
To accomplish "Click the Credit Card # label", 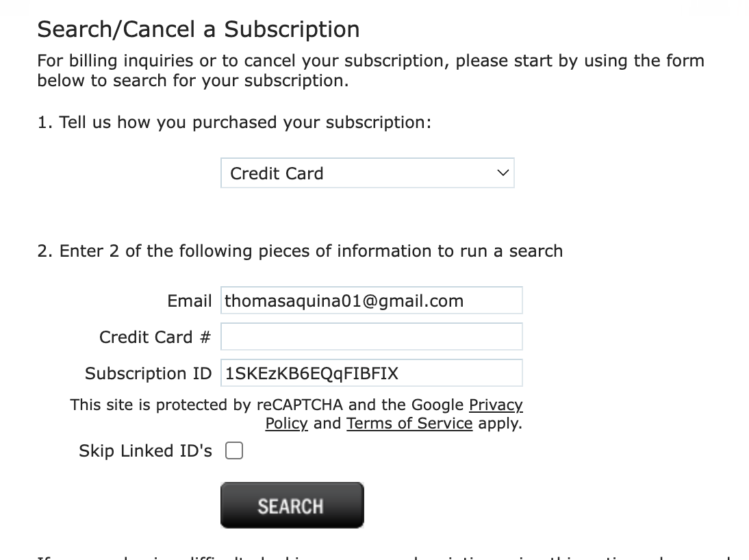I will (155, 337).
